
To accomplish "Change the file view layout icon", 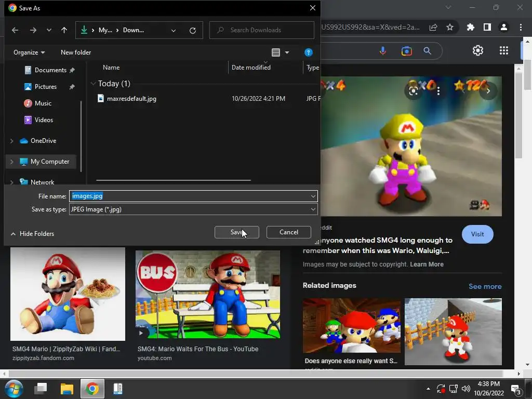I will point(276,52).
